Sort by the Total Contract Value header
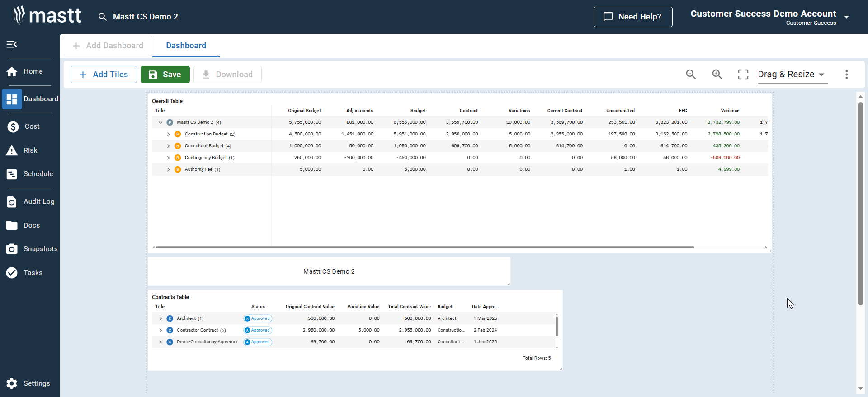The image size is (868, 397). (409, 307)
